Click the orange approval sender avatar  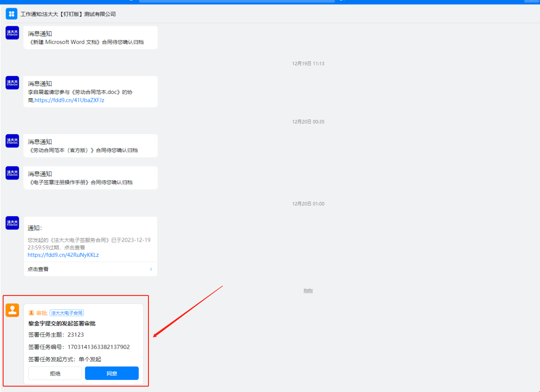(x=12, y=310)
